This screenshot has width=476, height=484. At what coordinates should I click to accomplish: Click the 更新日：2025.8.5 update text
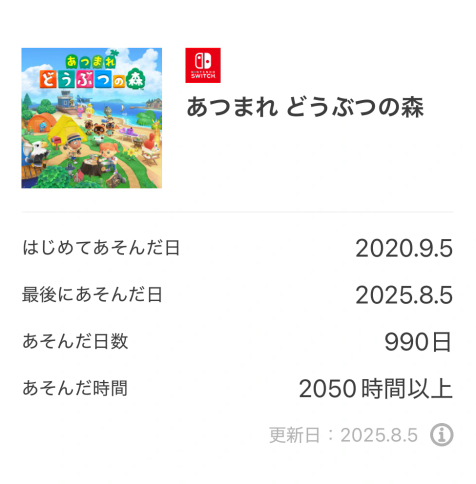coord(343,435)
